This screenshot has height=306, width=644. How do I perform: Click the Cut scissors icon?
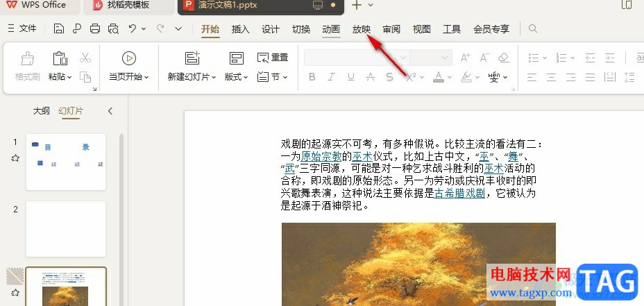click(85, 58)
